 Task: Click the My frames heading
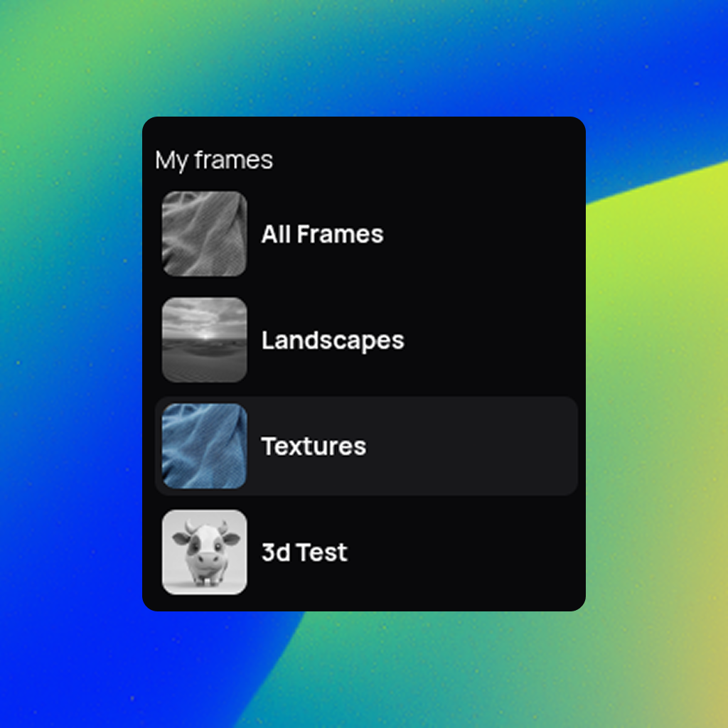(x=214, y=160)
